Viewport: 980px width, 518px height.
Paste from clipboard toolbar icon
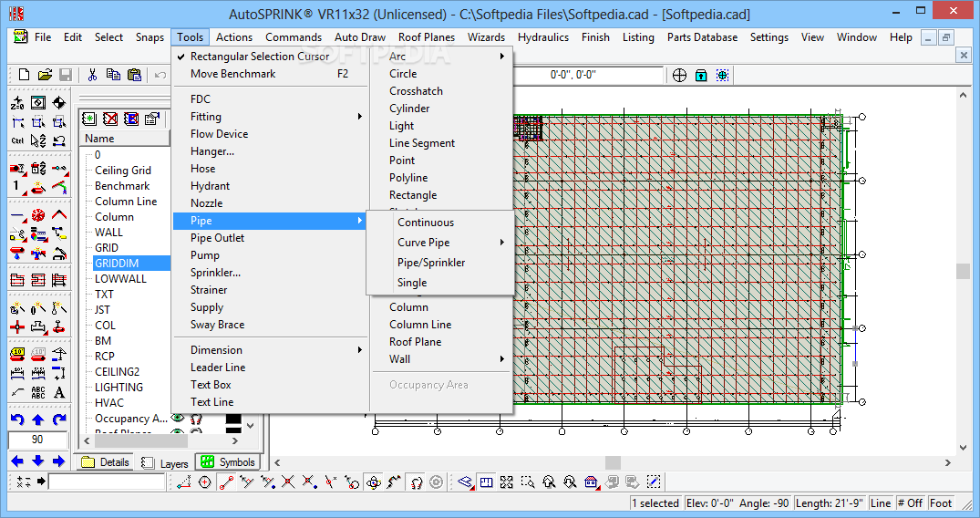pyautogui.click(x=134, y=75)
